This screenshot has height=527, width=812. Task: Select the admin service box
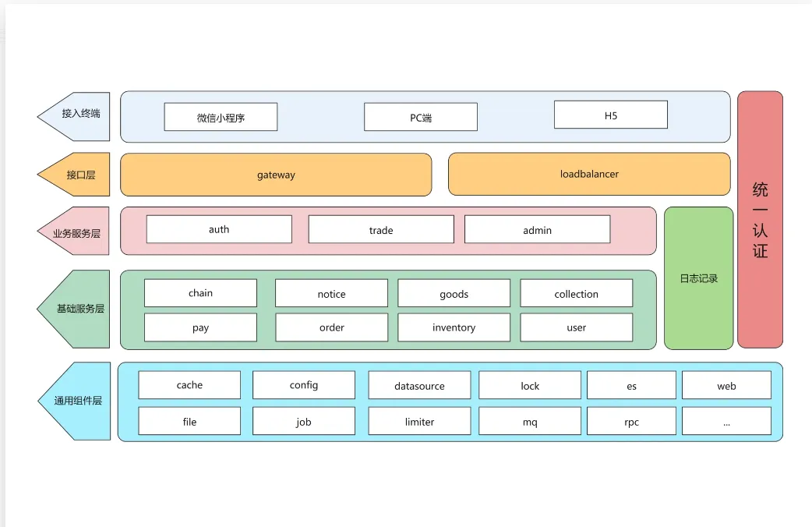pos(537,229)
